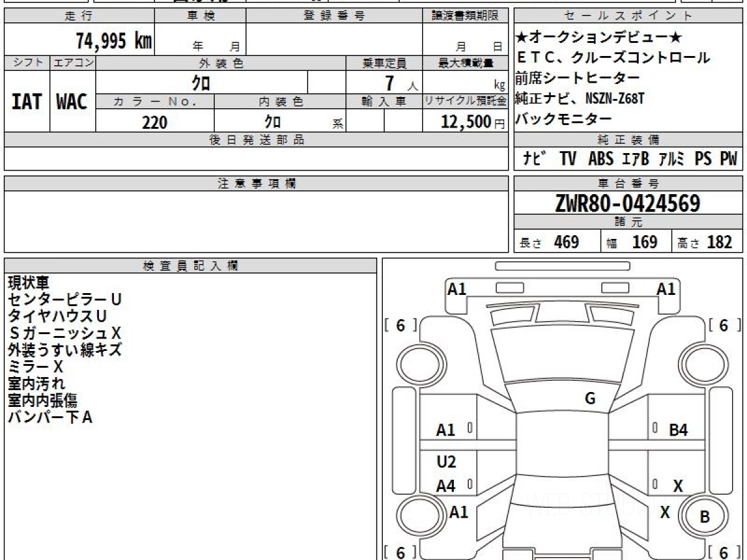Click the ABS equipment label

tap(600, 159)
